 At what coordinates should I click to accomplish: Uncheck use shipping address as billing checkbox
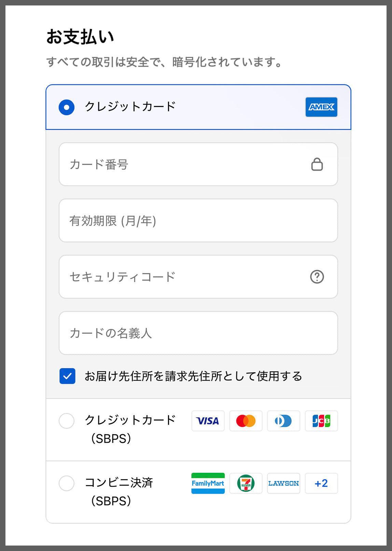pyautogui.click(x=67, y=376)
